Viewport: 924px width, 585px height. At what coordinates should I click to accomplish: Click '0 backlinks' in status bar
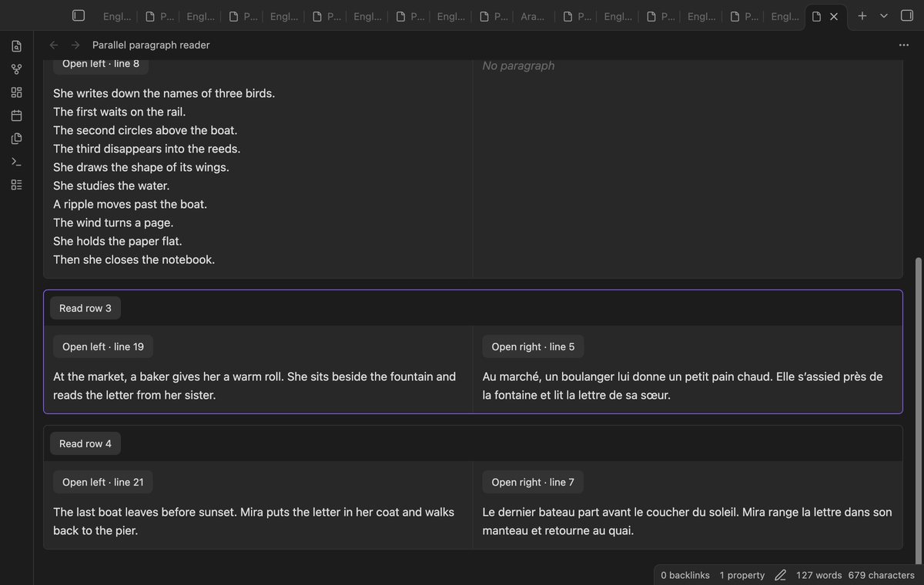coord(685,575)
